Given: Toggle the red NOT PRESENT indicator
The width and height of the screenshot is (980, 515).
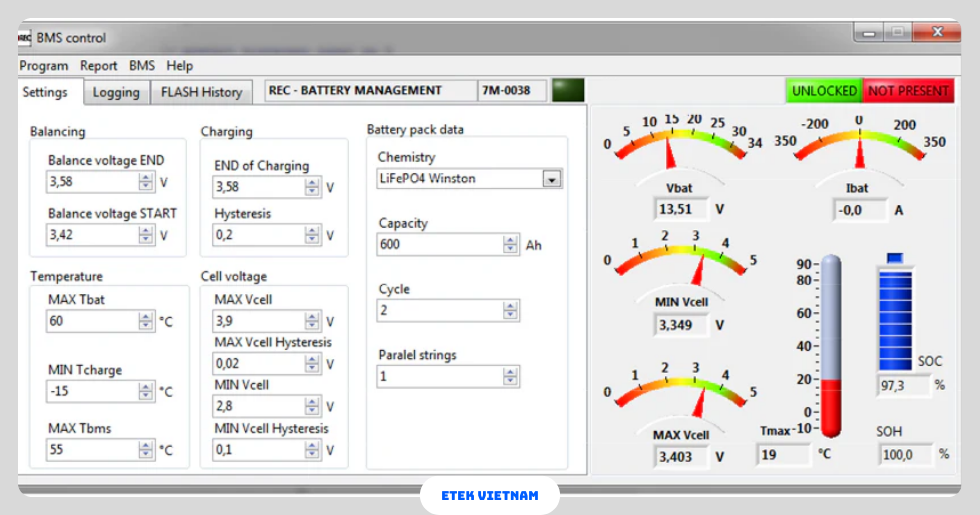Looking at the screenshot, I should [x=907, y=91].
